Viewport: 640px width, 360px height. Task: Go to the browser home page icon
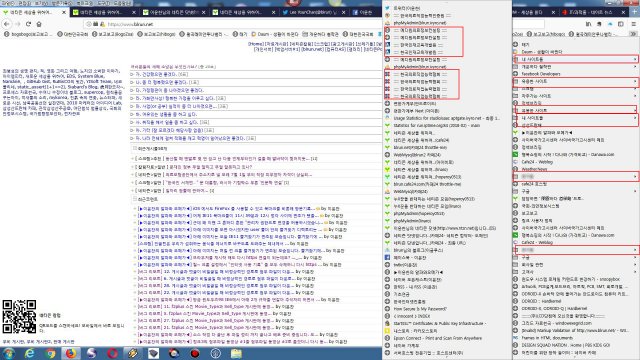pyautogui.click(x=39, y=24)
